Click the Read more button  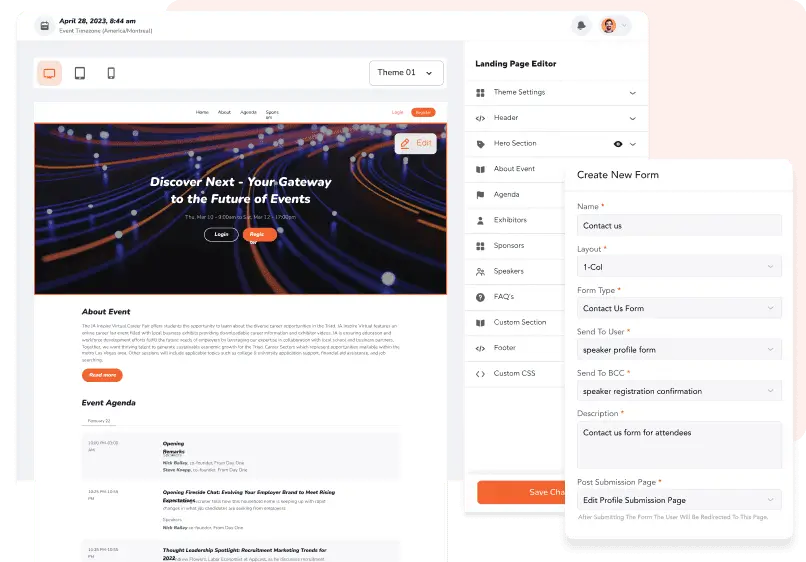[102, 375]
